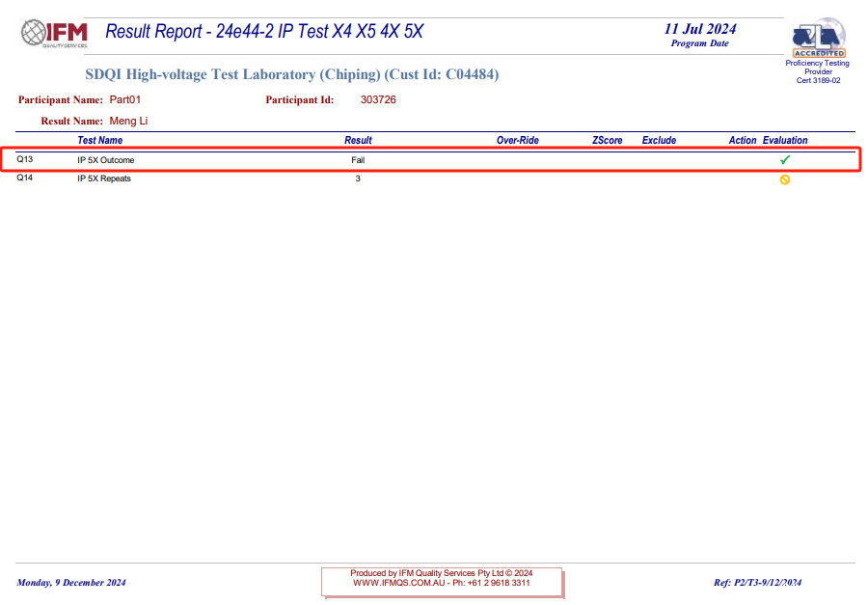Click the Participant Id 303726 value
The height and width of the screenshot is (605, 868).
pyautogui.click(x=378, y=99)
